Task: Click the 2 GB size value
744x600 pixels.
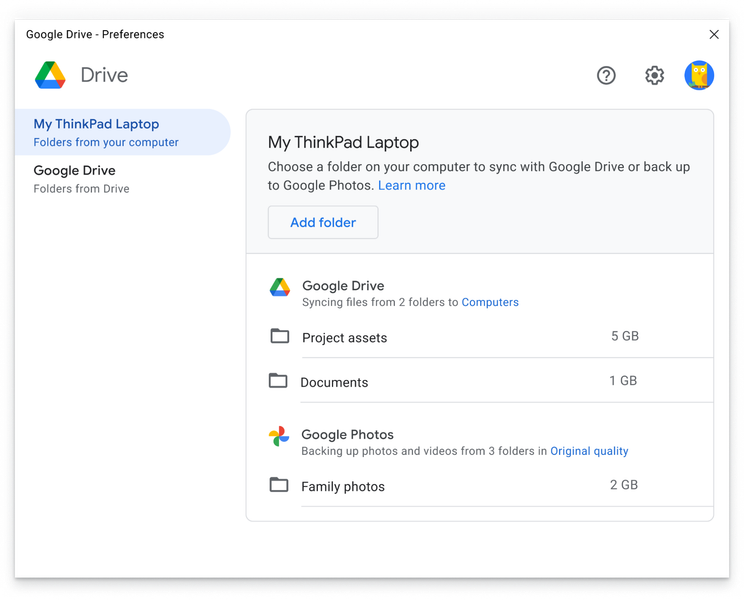Action: [624, 485]
